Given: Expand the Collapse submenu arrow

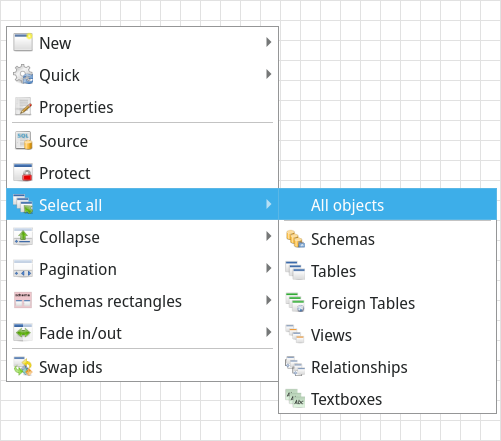Looking at the screenshot, I should 268,236.
